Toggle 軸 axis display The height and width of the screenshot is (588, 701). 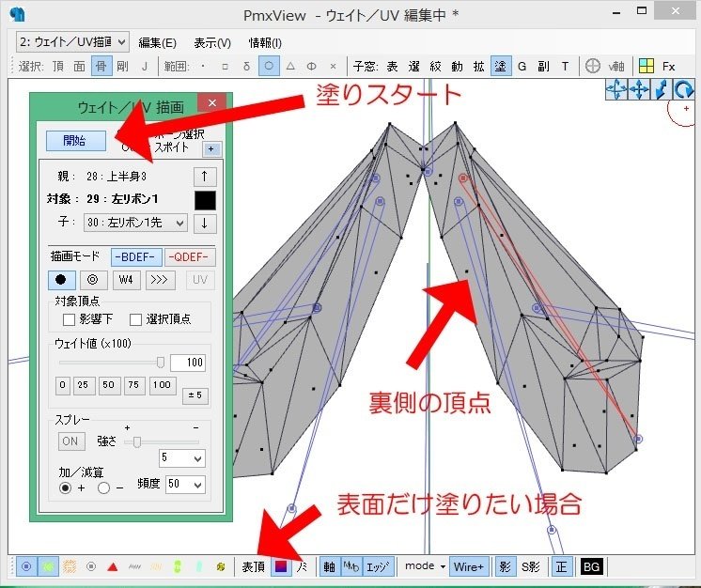point(330,566)
